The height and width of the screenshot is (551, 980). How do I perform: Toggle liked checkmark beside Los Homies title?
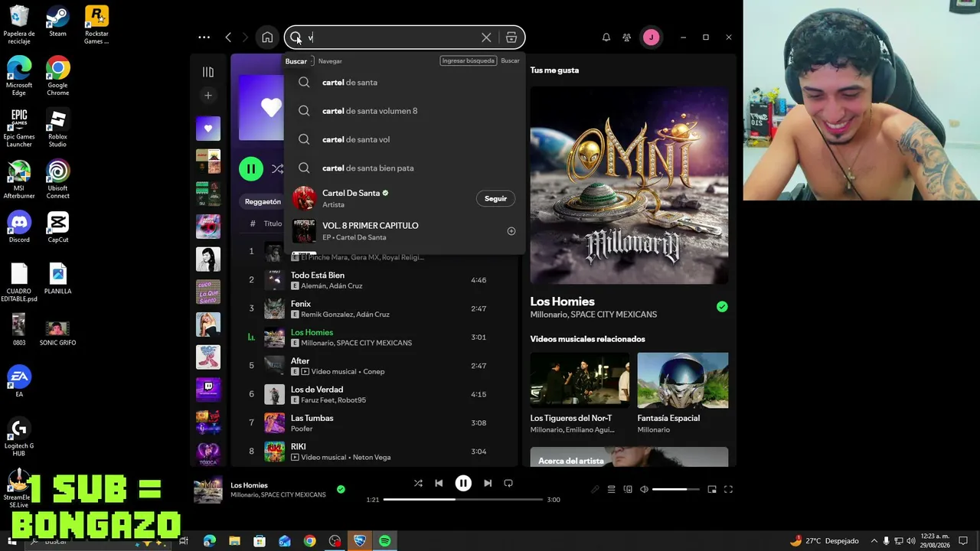pyautogui.click(x=722, y=307)
